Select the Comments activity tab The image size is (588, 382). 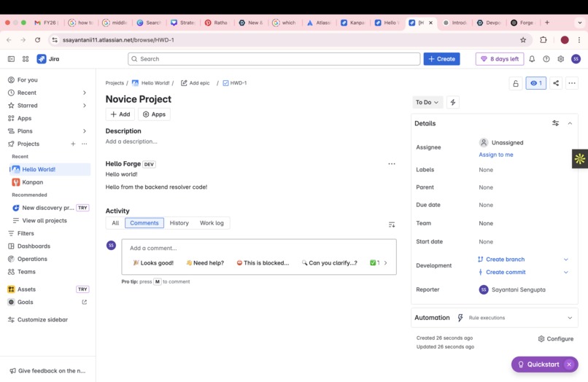coord(144,223)
